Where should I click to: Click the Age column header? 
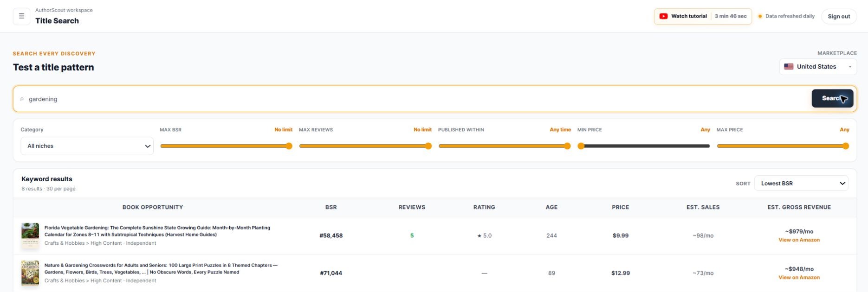coord(551,207)
